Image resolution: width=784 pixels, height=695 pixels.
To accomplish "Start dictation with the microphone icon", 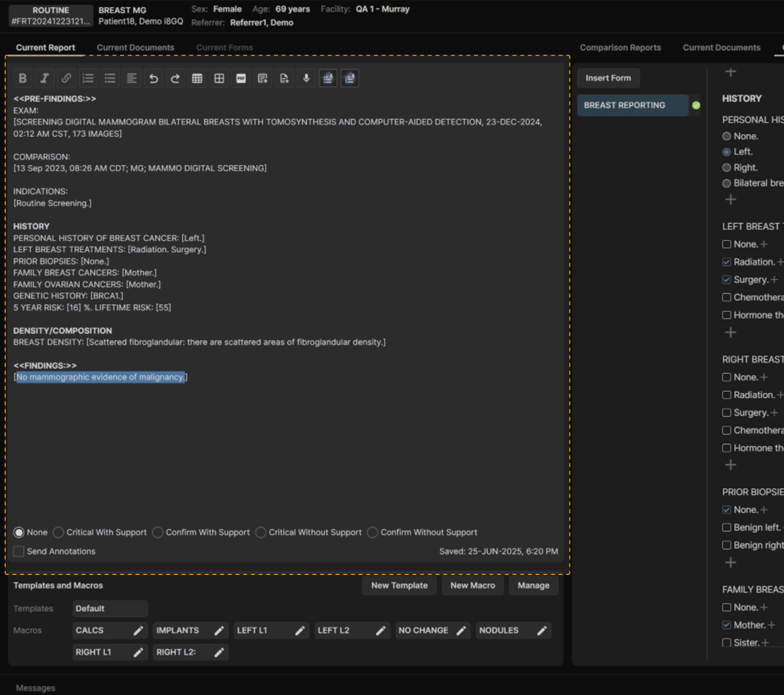I will click(x=306, y=78).
